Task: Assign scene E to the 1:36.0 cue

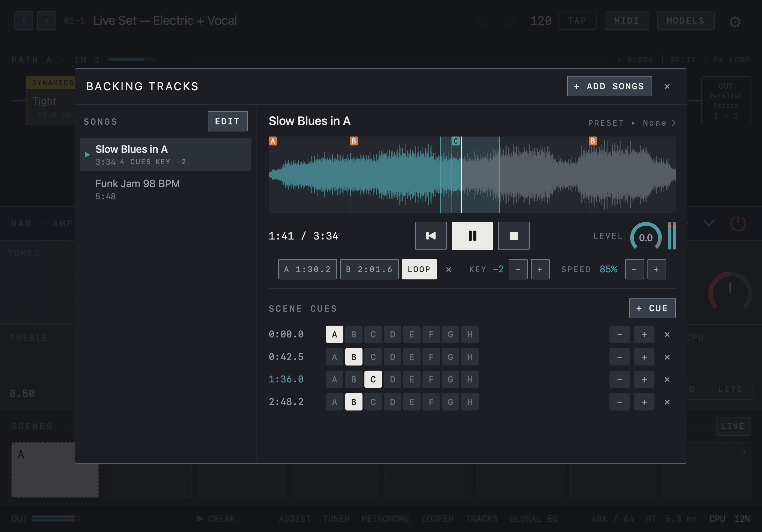Action: [412, 380]
